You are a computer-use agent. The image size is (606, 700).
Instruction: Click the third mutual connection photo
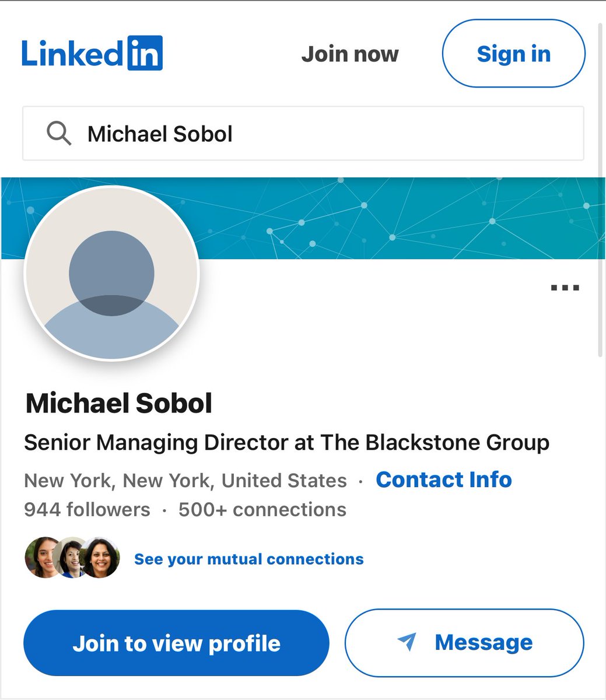101,558
